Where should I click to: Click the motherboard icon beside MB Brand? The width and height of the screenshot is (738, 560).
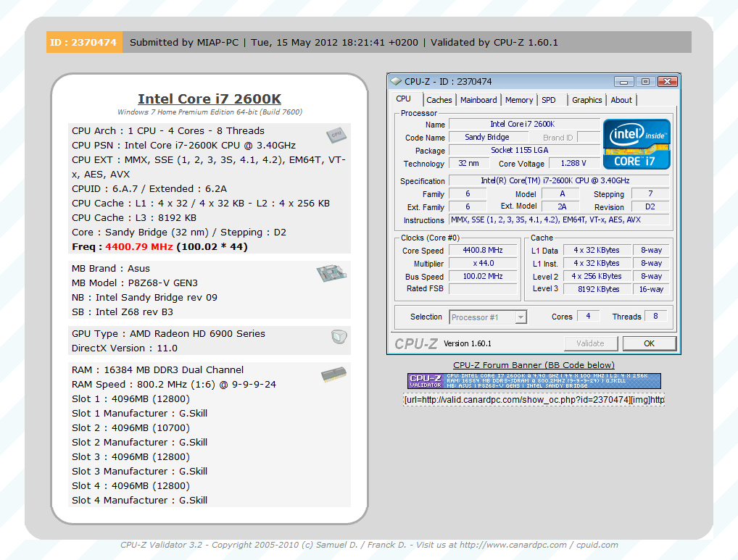(x=331, y=273)
